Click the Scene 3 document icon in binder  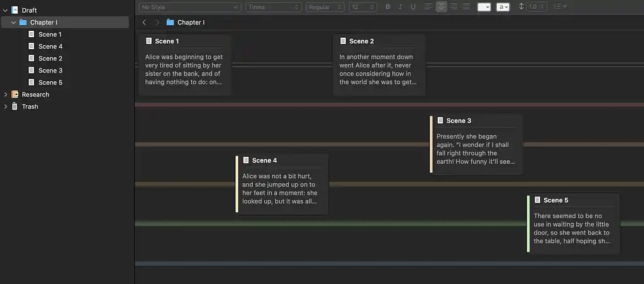[31, 71]
